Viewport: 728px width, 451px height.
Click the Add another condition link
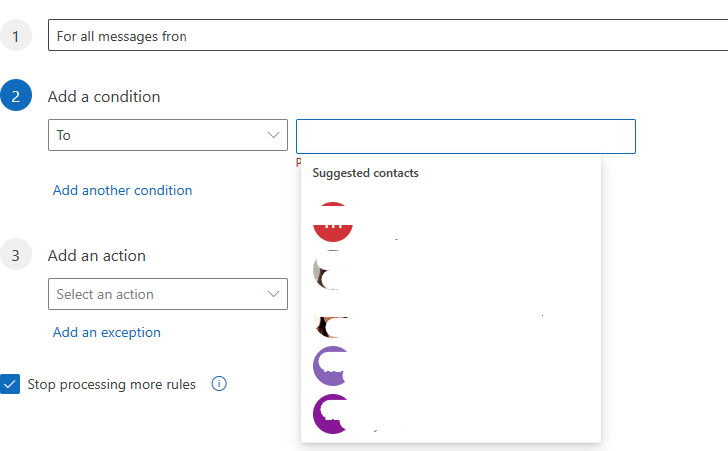coord(122,190)
